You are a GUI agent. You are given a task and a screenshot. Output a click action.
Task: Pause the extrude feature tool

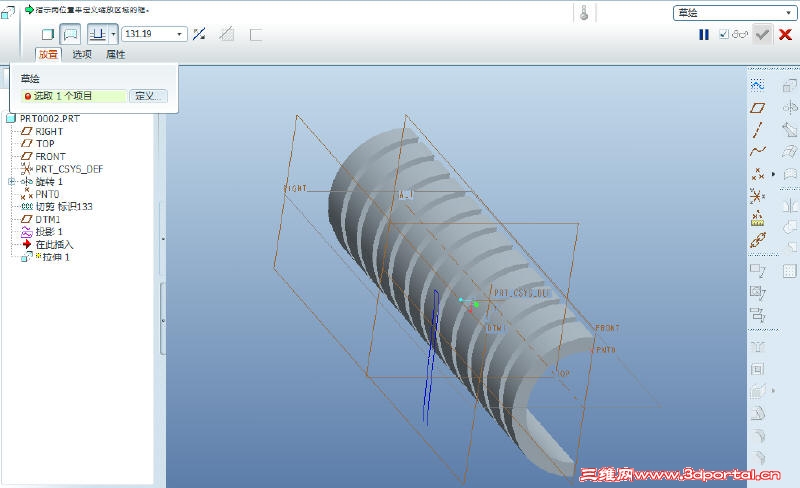click(x=704, y=34)
